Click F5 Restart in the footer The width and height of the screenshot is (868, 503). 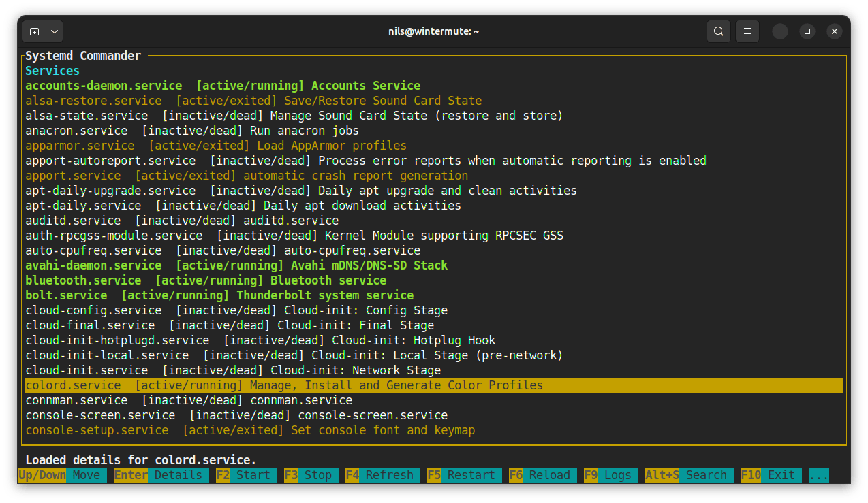click(x=465, y=475)
